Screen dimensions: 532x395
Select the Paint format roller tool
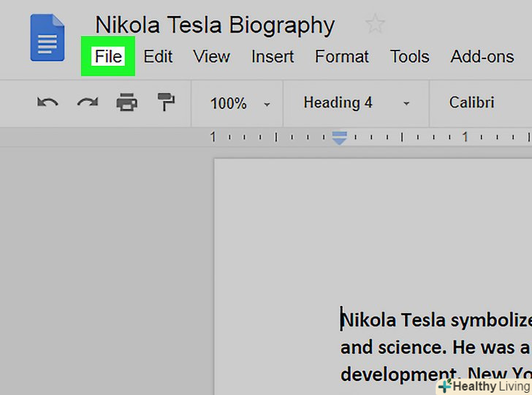(x=167, y=103)
